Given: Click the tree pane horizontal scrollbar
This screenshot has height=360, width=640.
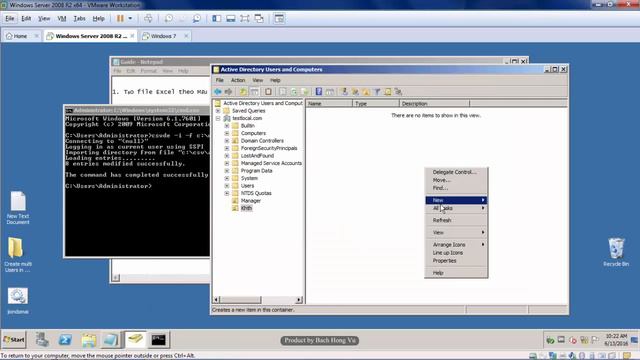Looking at the screenshot, I should click(258, 300).
